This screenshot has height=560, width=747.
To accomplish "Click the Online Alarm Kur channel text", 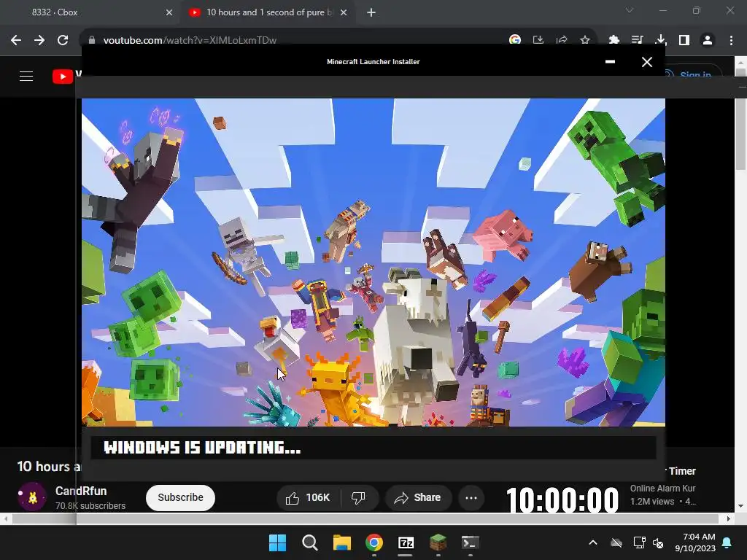I will (x=662, y=489).
